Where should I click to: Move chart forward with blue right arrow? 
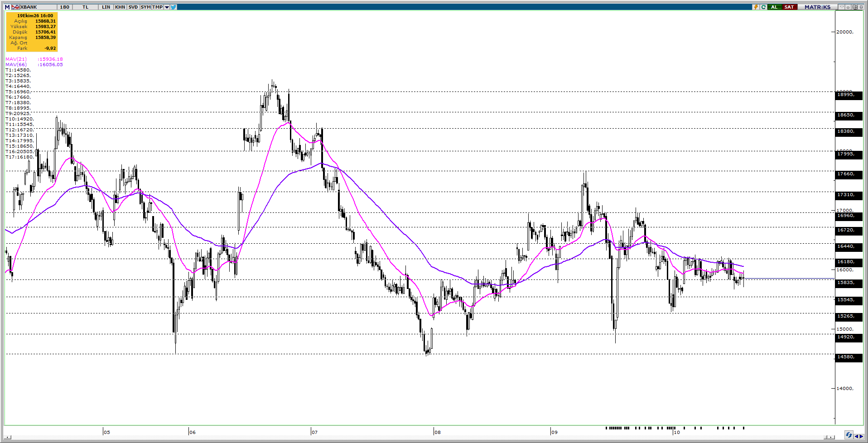[862, 437]
